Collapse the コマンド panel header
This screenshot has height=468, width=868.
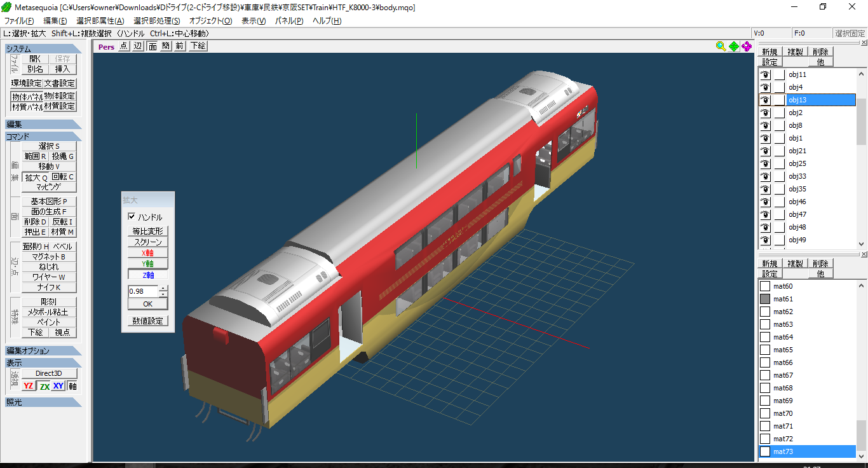click(x=43, y=137)
